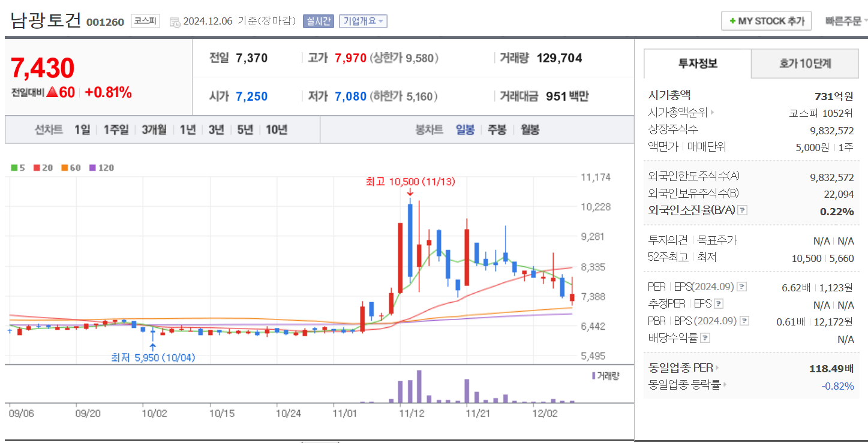868x443 pixels.
Task: Click the 코스피 market badge
Action: tap(145, 21)
